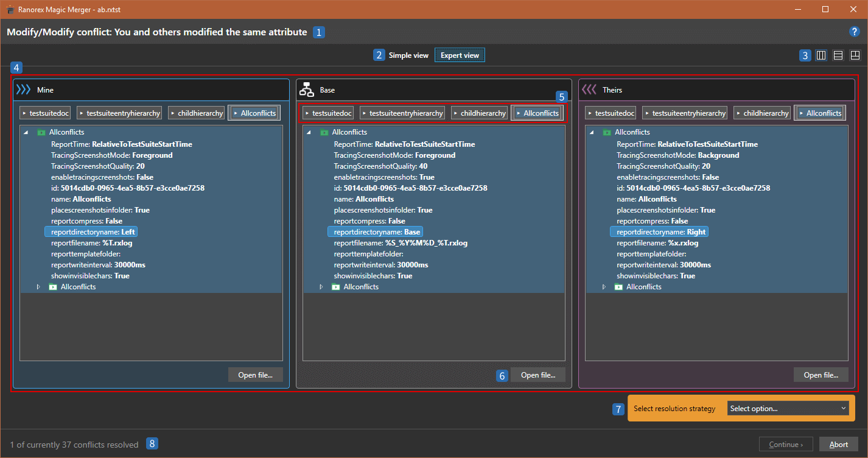
Task: Click reportfilename: %T.rxlog in Mine
Action: coord(92,243)
